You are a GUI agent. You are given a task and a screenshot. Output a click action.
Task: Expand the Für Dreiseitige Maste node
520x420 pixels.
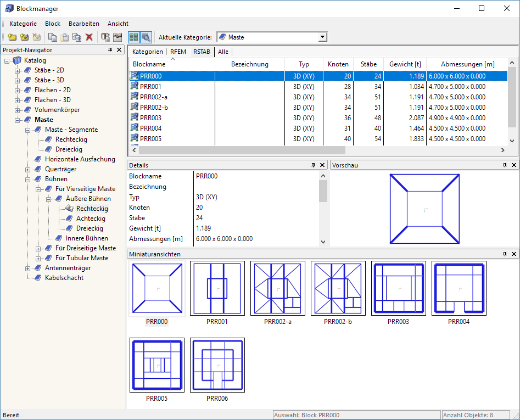[x=38, y=249]
